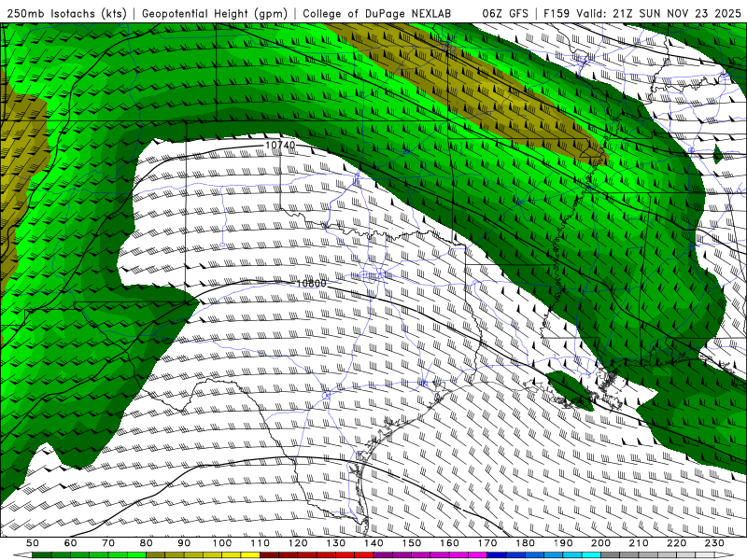
Task: Pick the dark blue swatch just right of 170
Action: click(497, 555)
